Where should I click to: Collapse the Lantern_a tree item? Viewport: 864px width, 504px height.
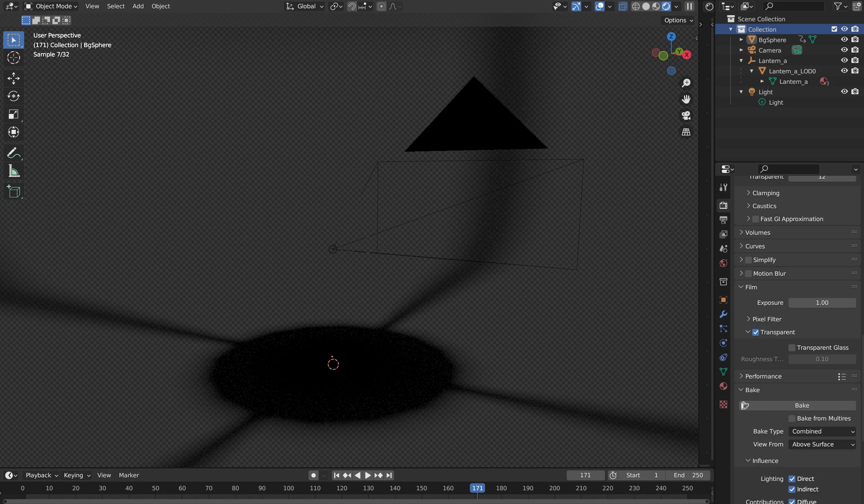(741, 61)
